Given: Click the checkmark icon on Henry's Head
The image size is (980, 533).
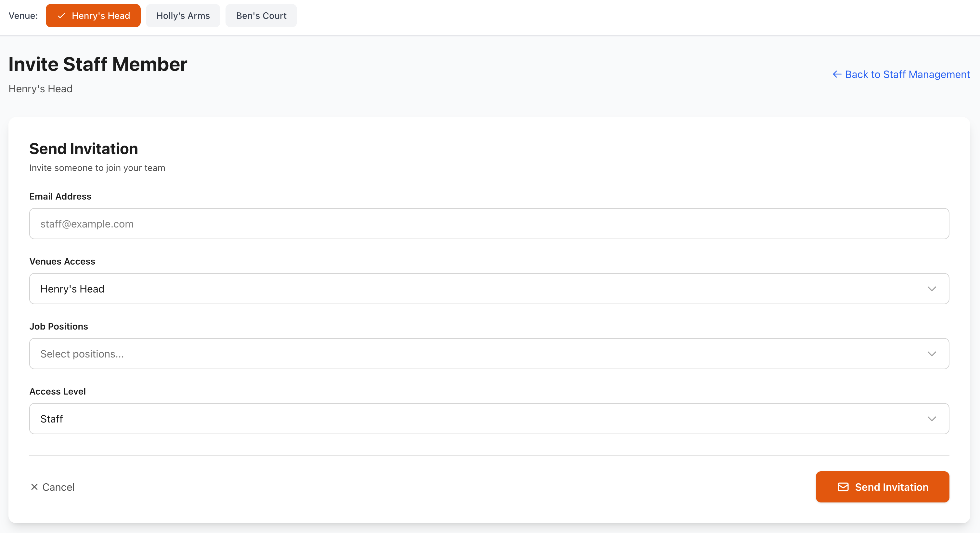Looking at the screenshot, I should pyautogui.click(x=61, y=16).
